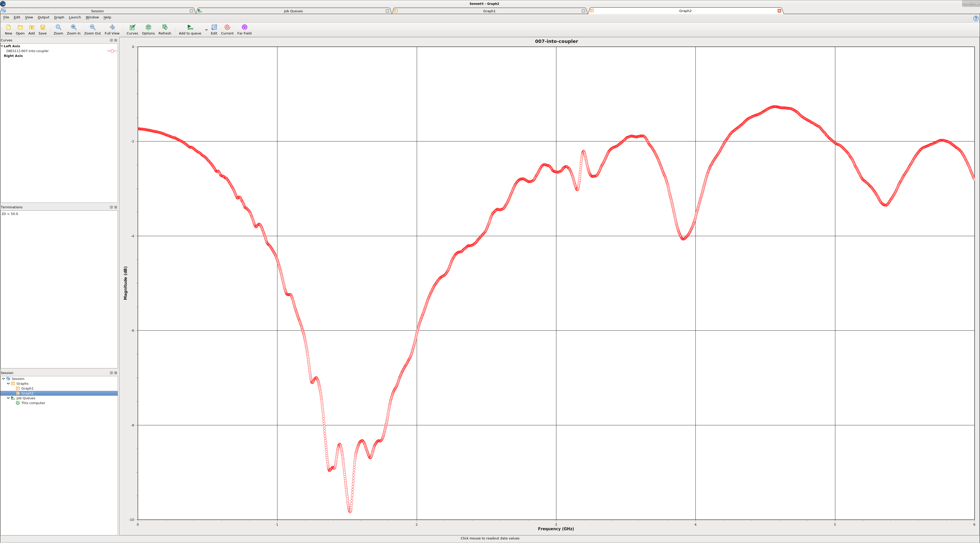The image size is (980, 543).
Task: Open graph Options from the toolbar
Action: pos(148,27)
